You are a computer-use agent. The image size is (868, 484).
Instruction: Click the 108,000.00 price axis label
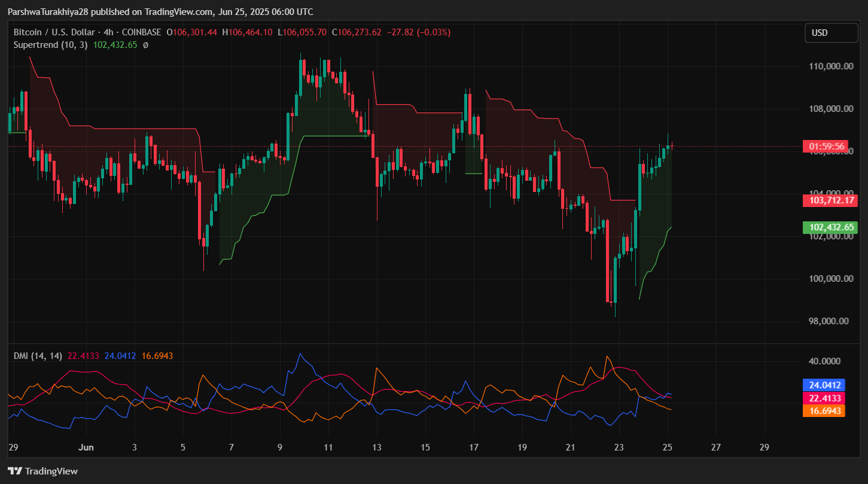click(831, 109)
